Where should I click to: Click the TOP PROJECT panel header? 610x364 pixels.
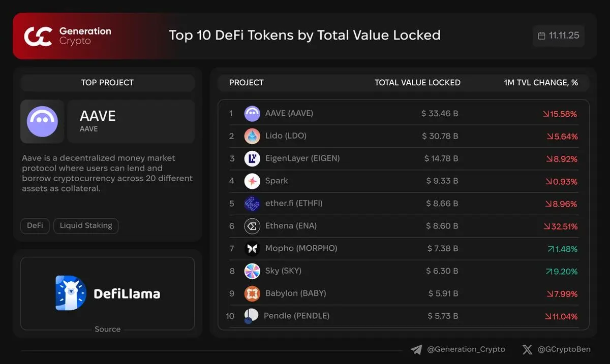click(x=108, y=82)
